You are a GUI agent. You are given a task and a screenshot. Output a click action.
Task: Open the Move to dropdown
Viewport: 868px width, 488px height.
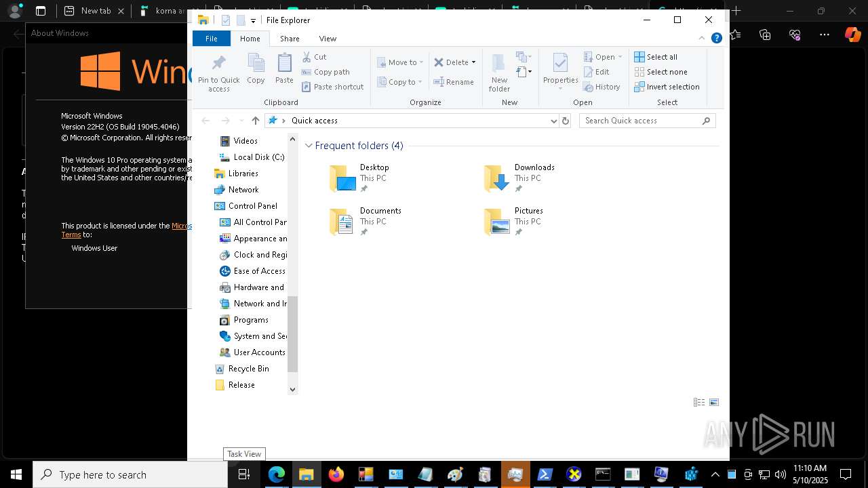point(400,62)
